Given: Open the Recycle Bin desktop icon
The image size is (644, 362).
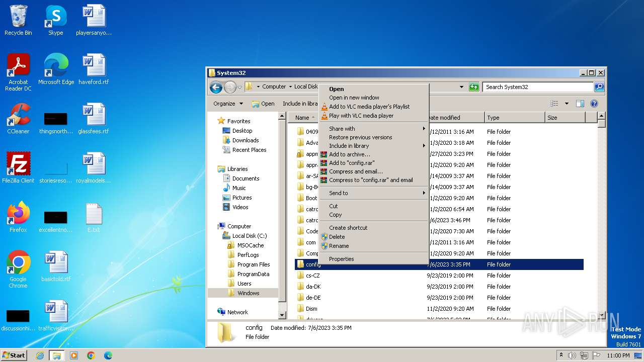Looking at the screenshot, I should point(18,20).
